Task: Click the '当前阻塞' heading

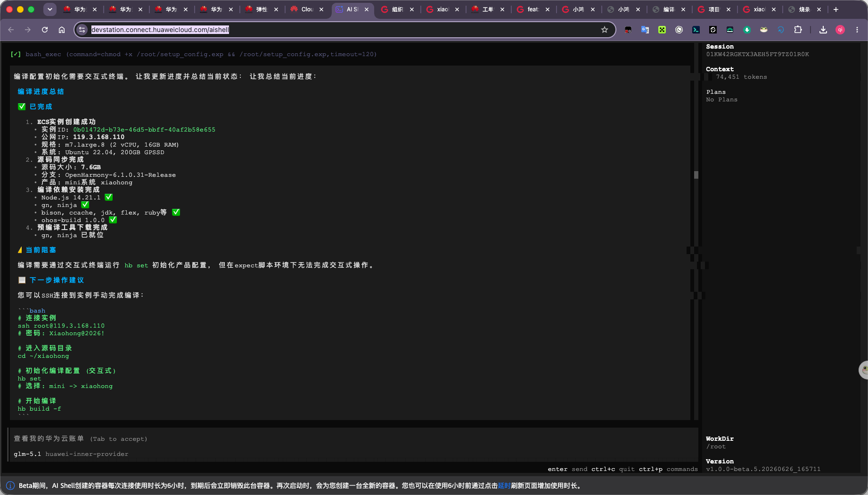Action: point(41,250)
